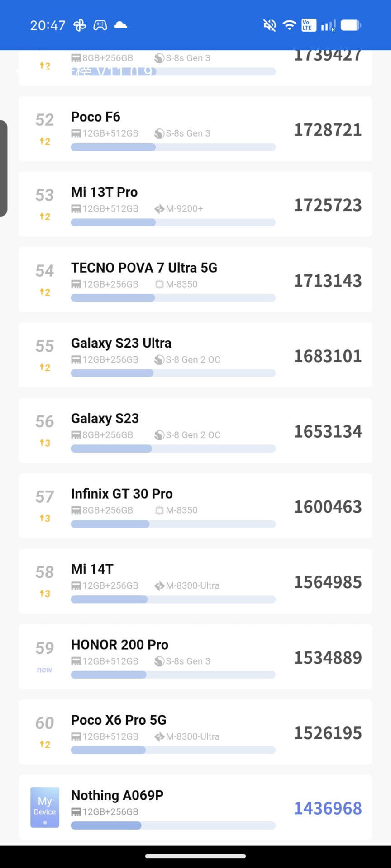This screenshot has height=868, width=391.
Task: Tap the My Device badge icon
Action: pos(45,807)
